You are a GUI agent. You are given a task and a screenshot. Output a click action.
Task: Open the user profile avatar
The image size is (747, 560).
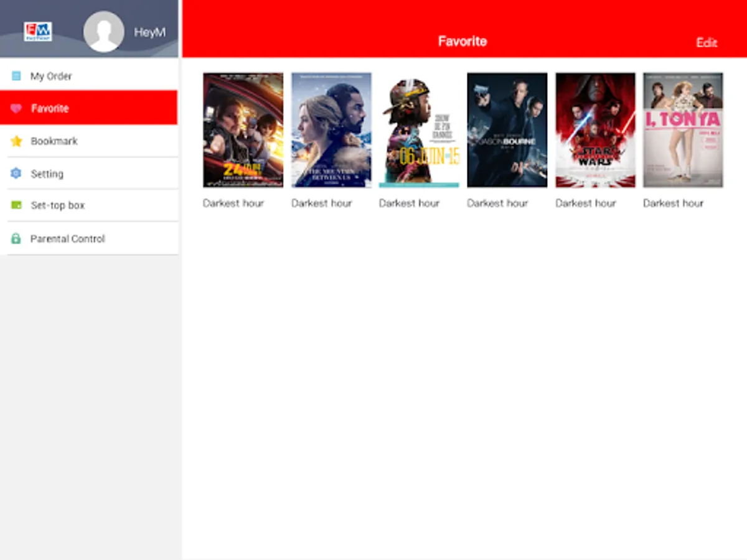click(x=103, y=32)
